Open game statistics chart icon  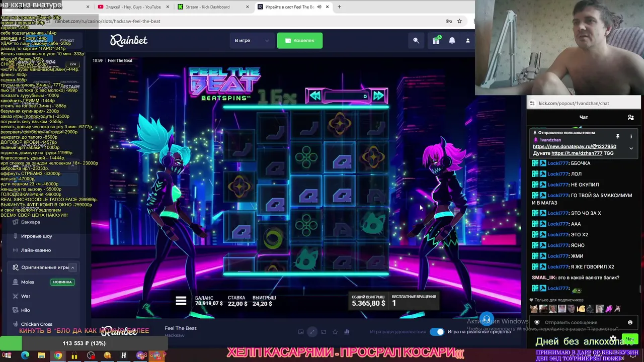pyautogui.click(x=347, y=332)
